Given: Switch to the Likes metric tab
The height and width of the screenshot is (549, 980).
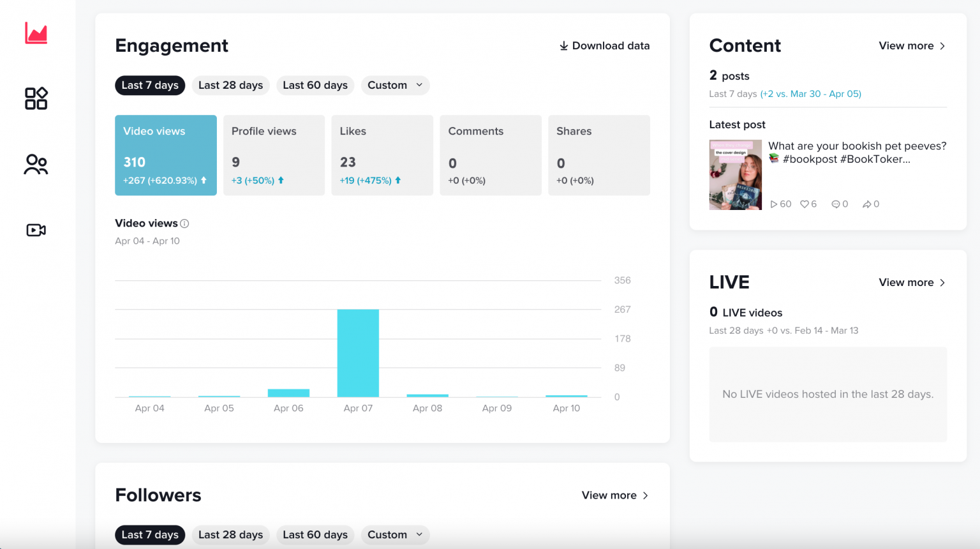Looking at the screenshot, I should click(x=382, y=155).
